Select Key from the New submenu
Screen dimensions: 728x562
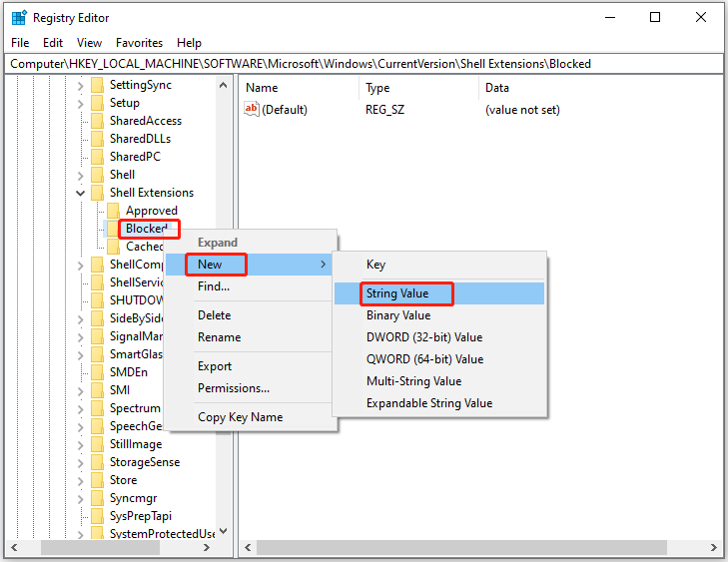pos(439,265)
